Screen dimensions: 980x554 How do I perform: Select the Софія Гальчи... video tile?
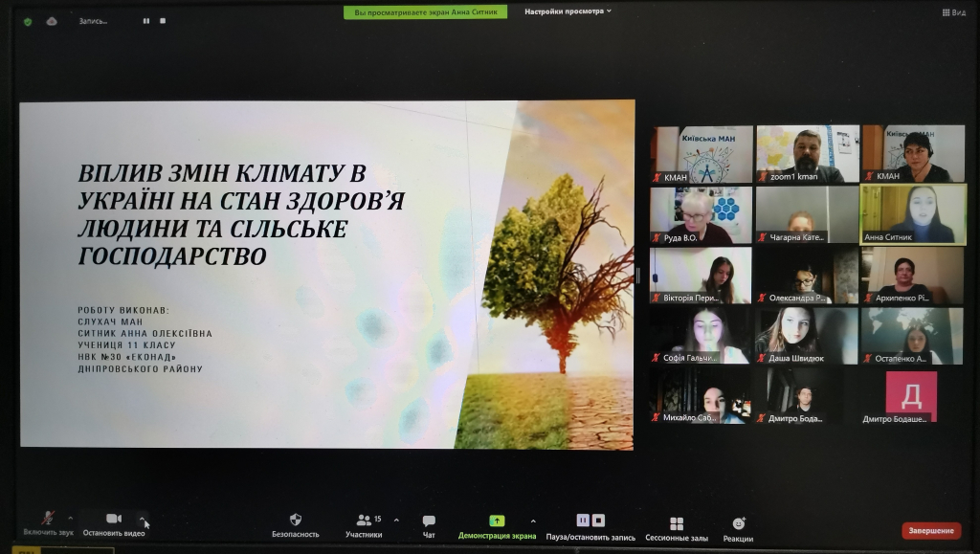(x=701, y=336)
